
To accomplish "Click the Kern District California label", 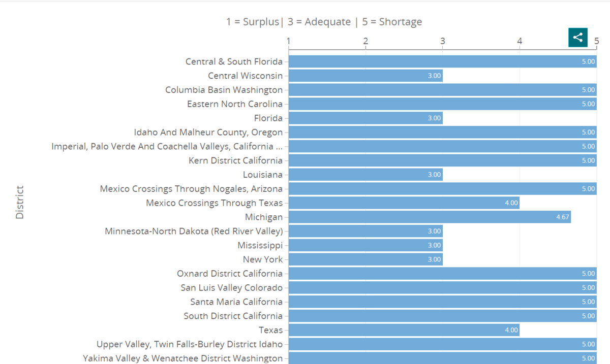I will click(235, 160).
